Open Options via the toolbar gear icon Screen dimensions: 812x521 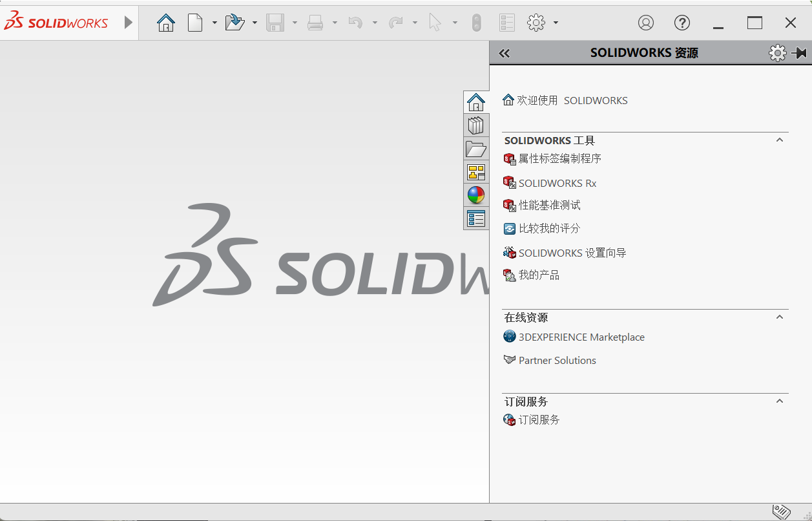click(x=536, y=23)
